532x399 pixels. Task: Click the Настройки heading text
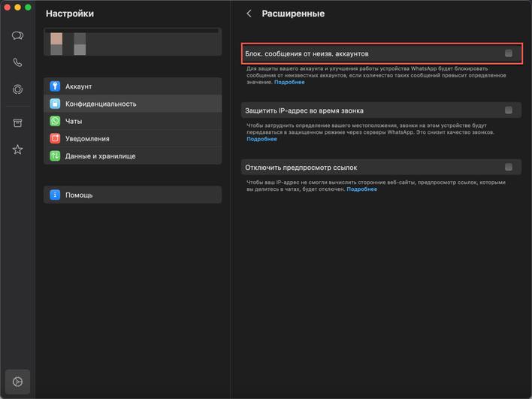(70, 14)
